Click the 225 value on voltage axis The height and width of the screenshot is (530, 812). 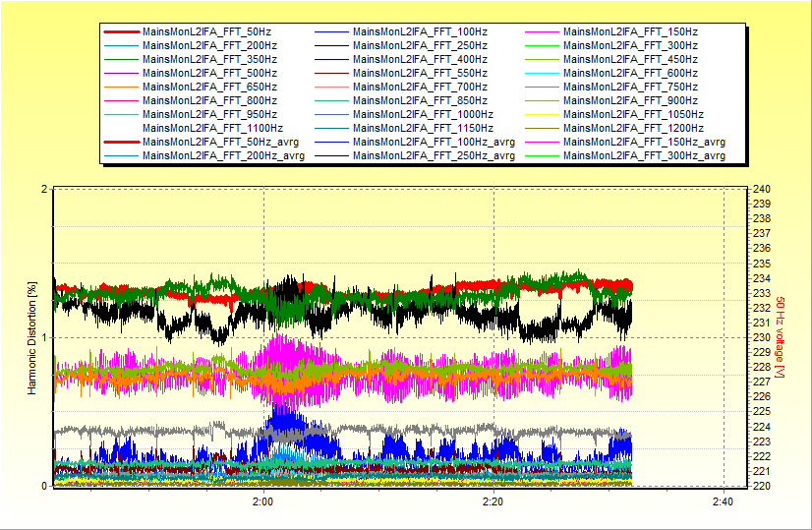click(762, 412)
